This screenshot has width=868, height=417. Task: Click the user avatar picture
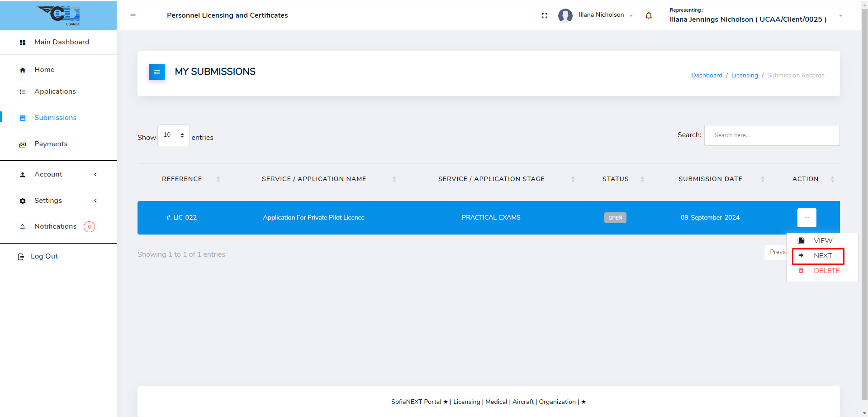[x=565, y=15]
